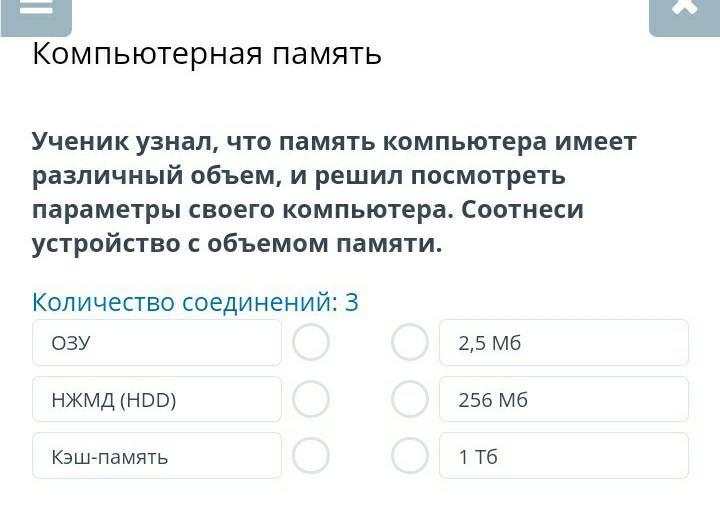Image resolution: width=720 pixels, height=517 pixels.
Task: Click the question text paragraph
Action: [x=334, y=193]
